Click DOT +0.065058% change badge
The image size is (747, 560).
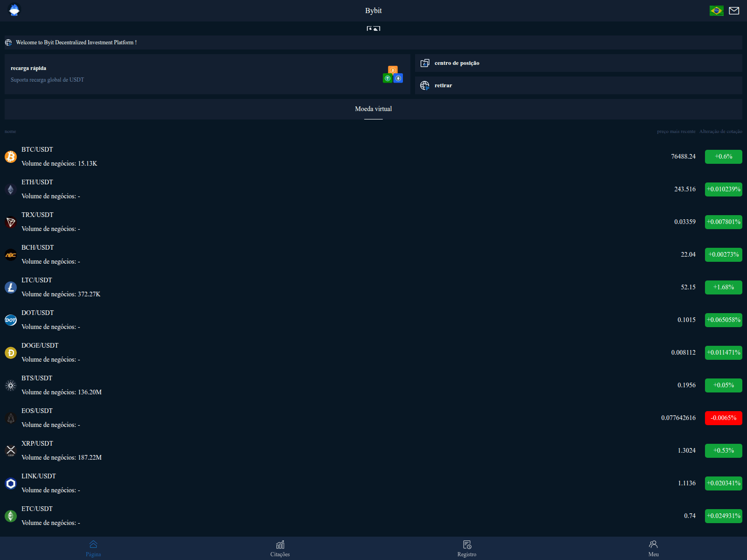point(724,320)
